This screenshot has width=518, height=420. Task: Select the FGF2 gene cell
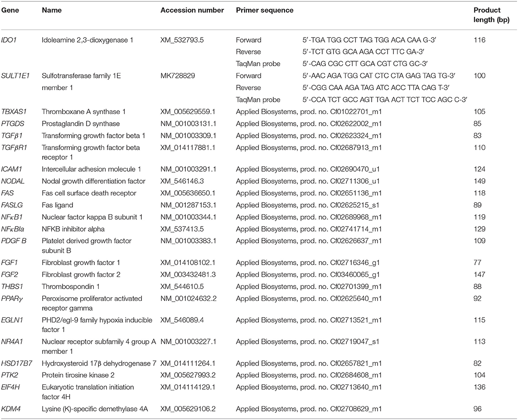(9, 275)
